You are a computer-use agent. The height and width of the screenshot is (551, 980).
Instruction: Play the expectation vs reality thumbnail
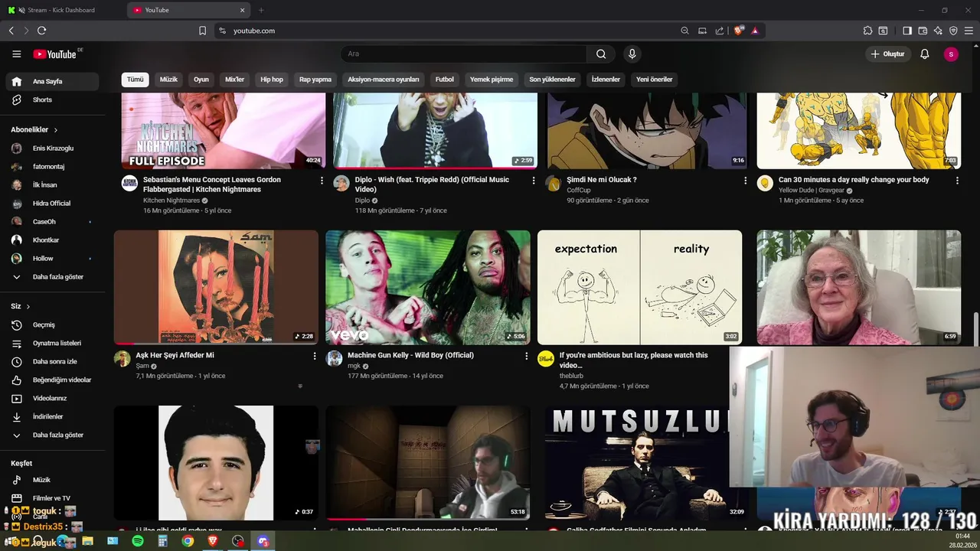[x=639, y=288]
